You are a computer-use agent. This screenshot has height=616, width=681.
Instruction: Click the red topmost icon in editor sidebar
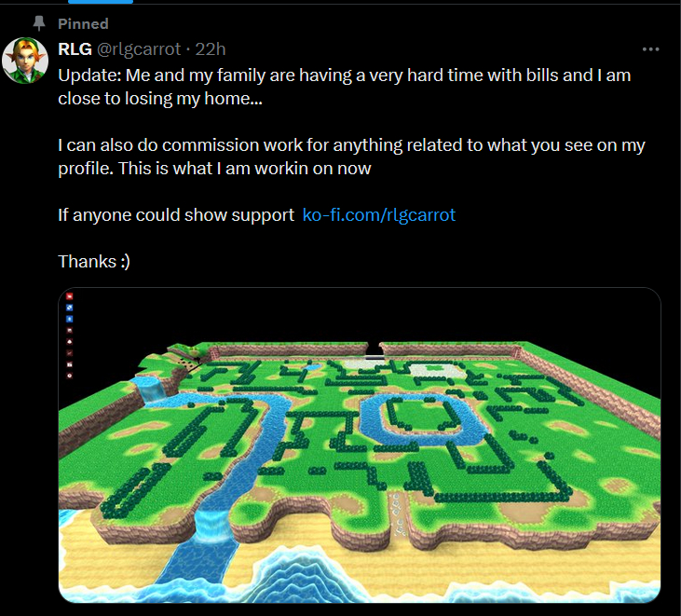(x=70, y=296)
